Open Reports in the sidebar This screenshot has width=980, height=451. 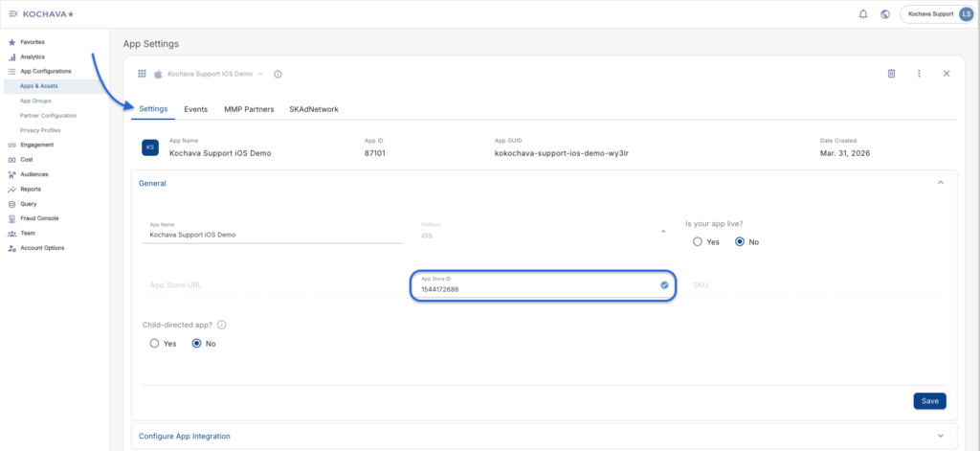(31, 189)
